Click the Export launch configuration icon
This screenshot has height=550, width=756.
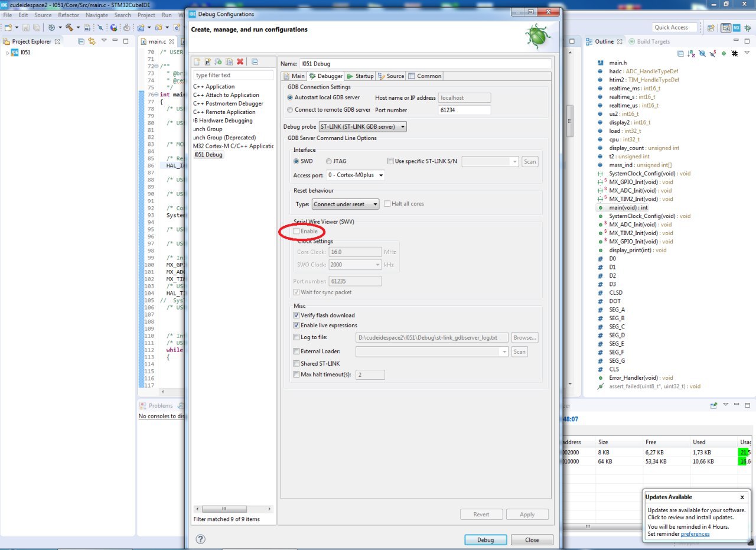[x=218, y=61]
